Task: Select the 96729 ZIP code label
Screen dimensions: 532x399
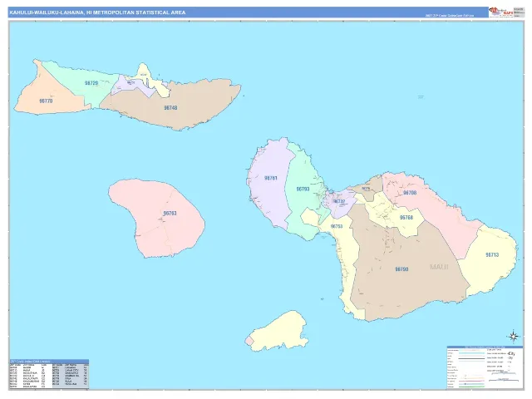Action: (91, 83)
